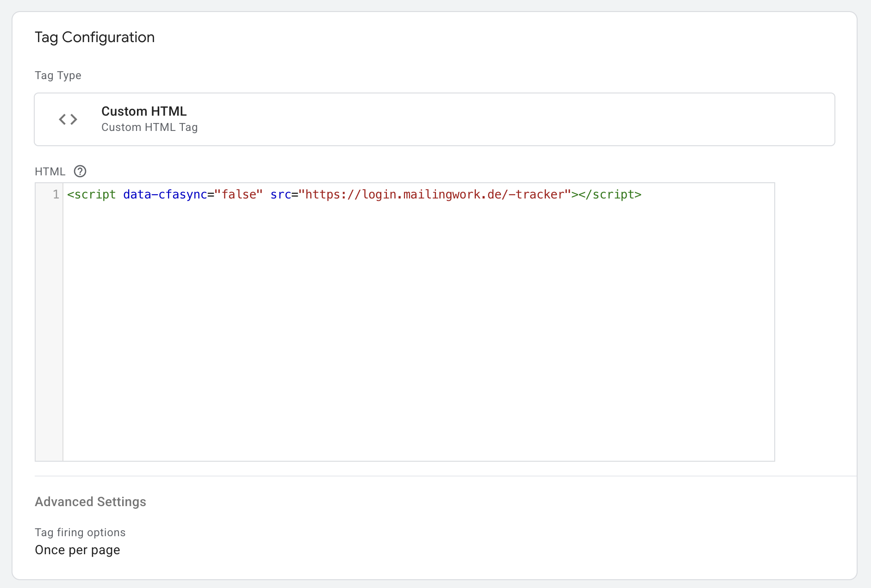
Task: Select the Custom HTML tag type title
Action: tap(144, 111)
